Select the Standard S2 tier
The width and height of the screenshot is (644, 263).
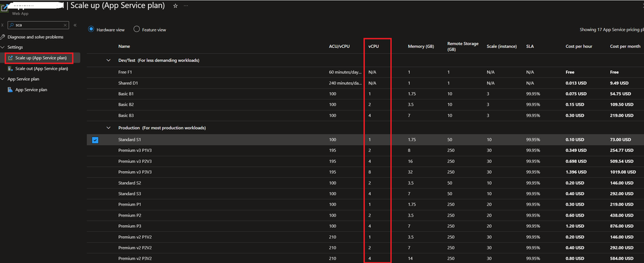pos(129,183)
